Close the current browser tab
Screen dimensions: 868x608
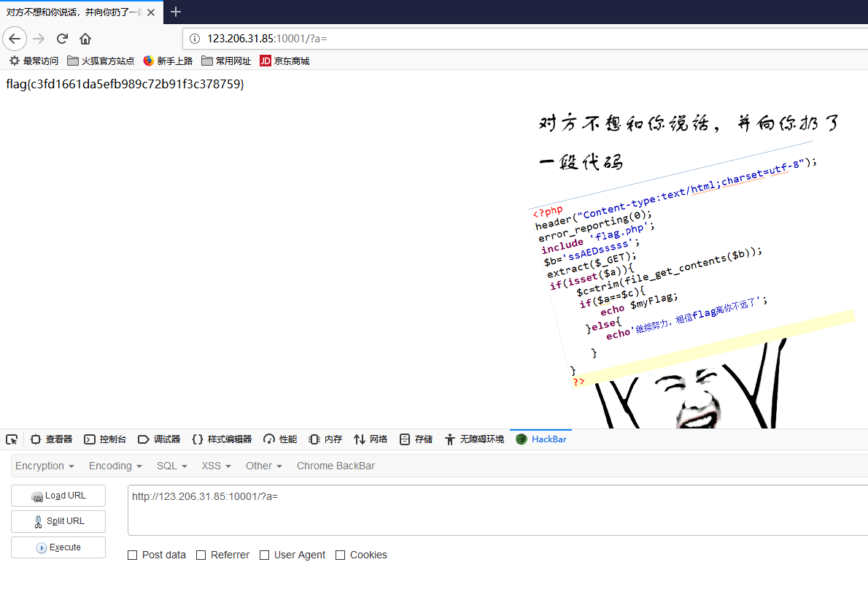pyautogui.click(x=150, y=12)
